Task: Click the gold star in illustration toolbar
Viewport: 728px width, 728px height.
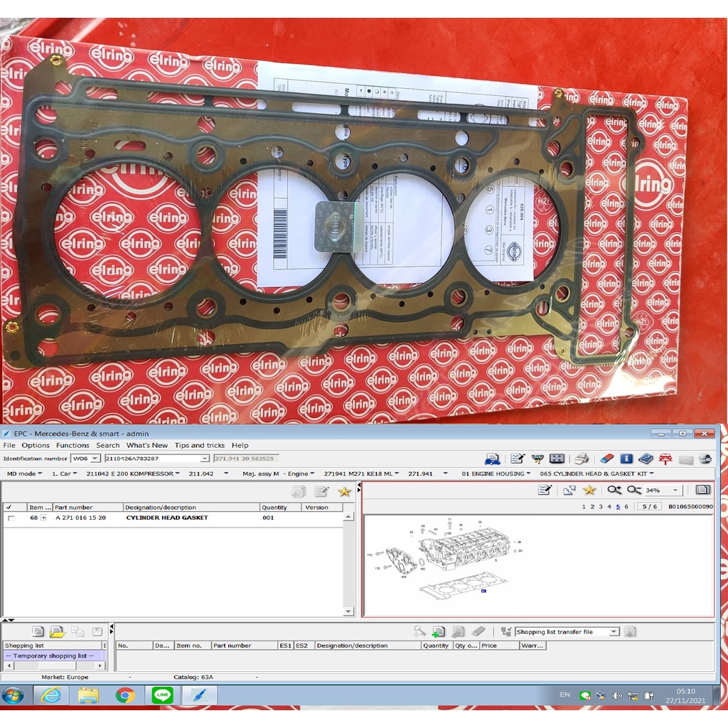Action: click(589, 490)
